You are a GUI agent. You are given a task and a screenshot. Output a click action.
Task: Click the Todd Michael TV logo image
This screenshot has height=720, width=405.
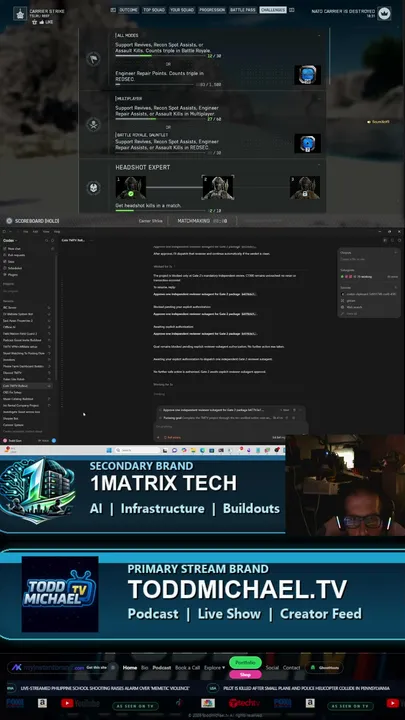point(60,594)
